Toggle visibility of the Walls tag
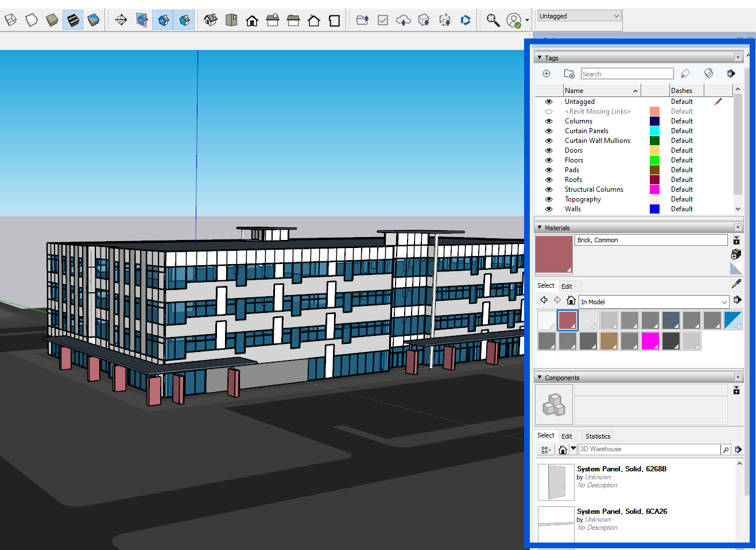Viewport: 756px width, 550px height. coord(548,208)
